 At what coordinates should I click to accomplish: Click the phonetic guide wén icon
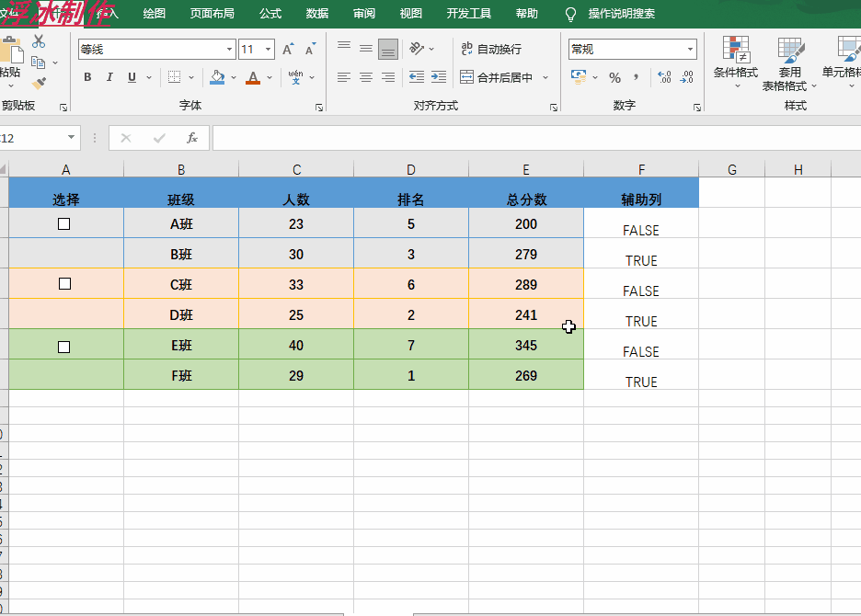(x=295, y=77)
